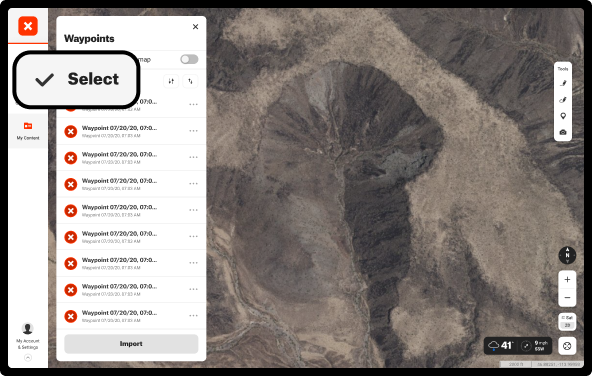Screen dimensions: 592x376
Task: Select the photo camera tool
Action: (x=563, y=133)
